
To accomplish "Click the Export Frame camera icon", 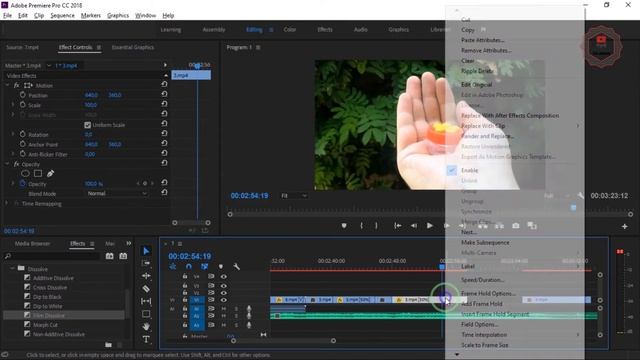I will pyautogui.click(x=516, y=226).
